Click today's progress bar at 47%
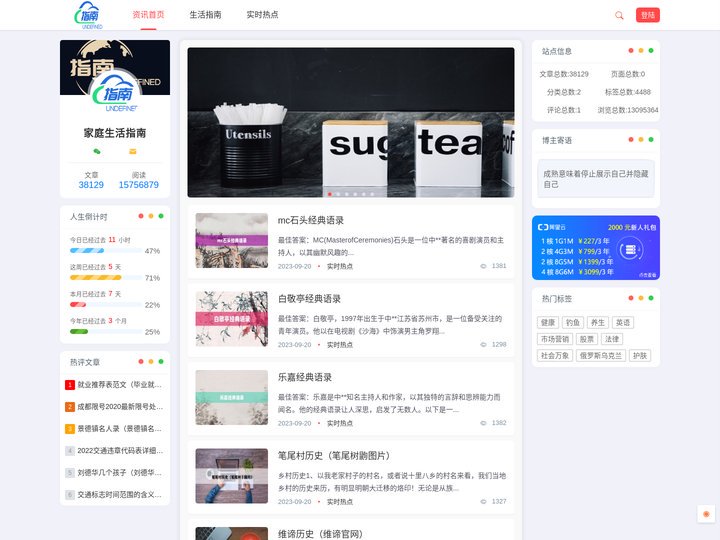 (x=106, y=251)
